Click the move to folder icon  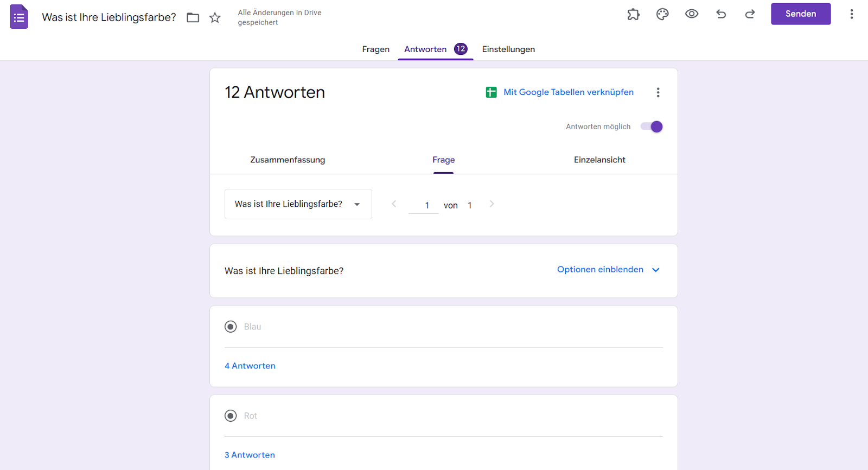(193, 17)
